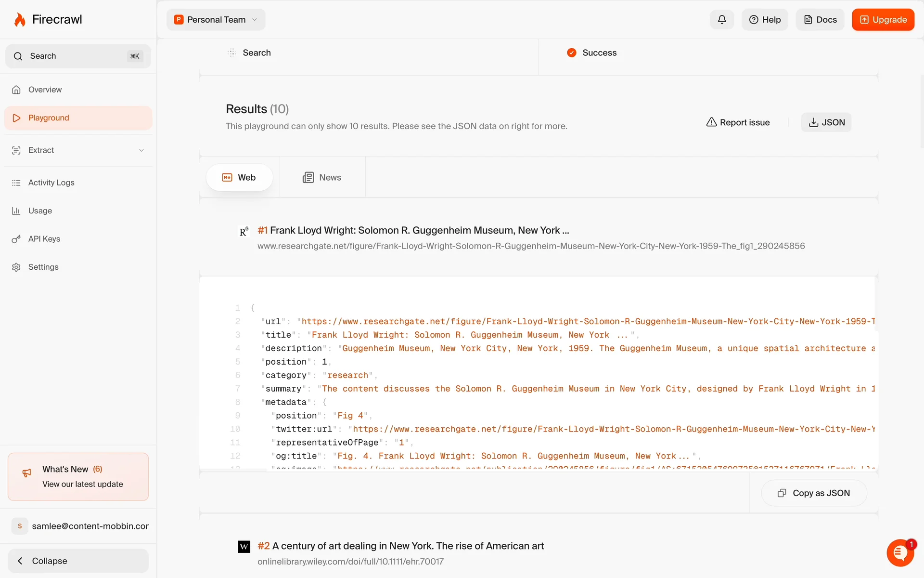Download results with the JSON button
This screenshot has height=578, width=924.
tap(826, 122)
